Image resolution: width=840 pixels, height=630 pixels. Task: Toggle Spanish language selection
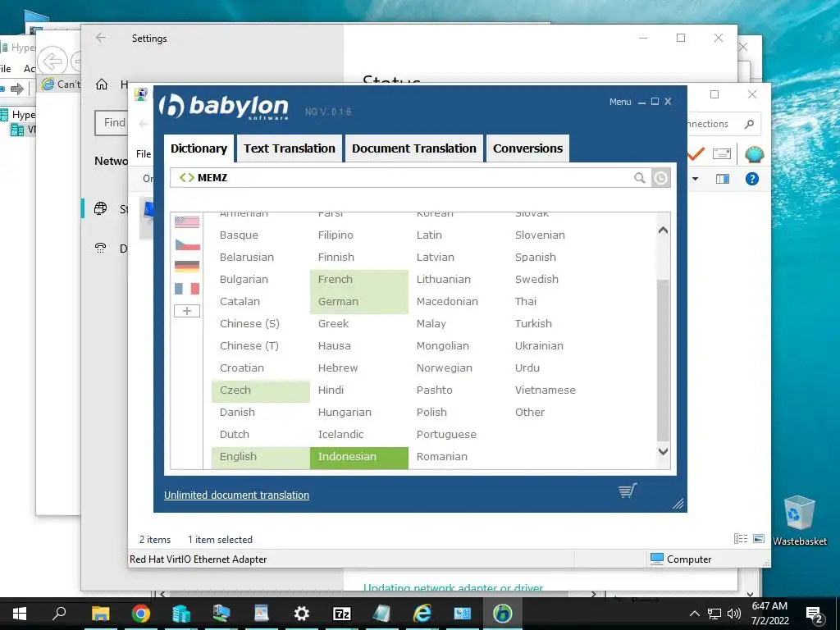coord(535,257)
